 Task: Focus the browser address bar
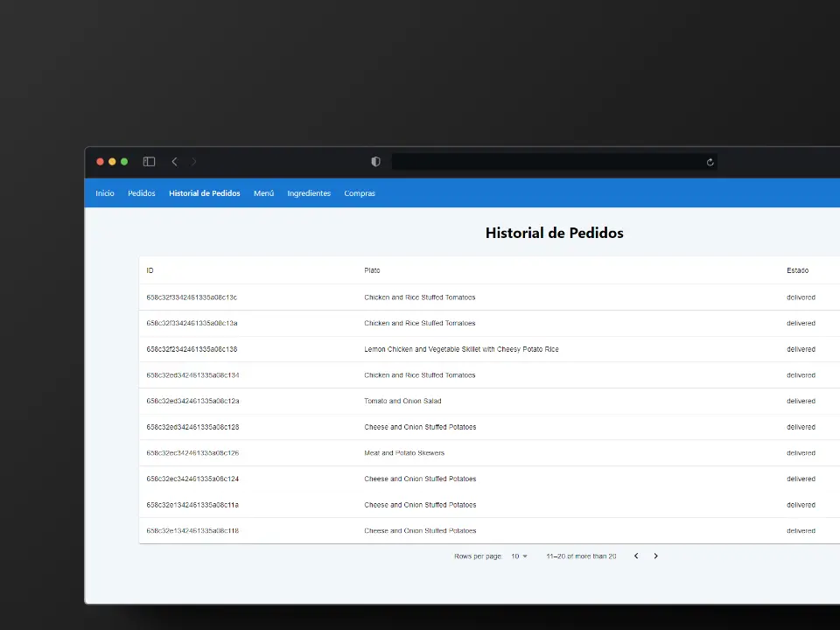click(555, 162)
